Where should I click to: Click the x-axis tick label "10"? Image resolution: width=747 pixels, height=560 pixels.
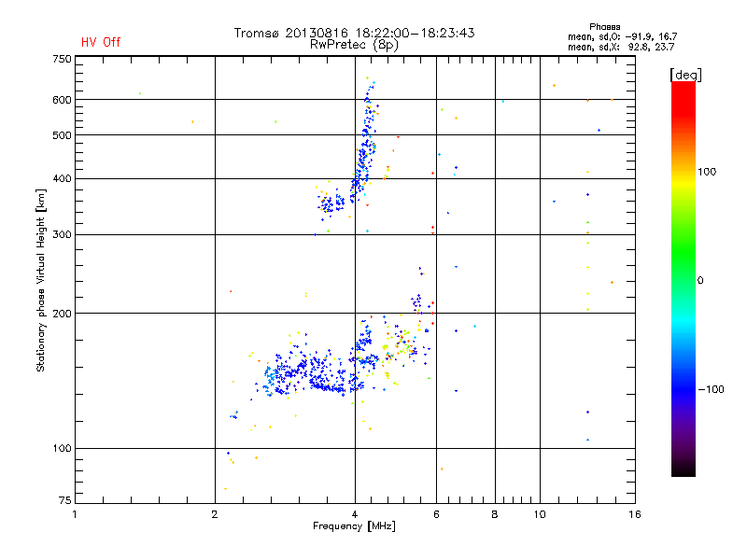(x=540, y=514)
